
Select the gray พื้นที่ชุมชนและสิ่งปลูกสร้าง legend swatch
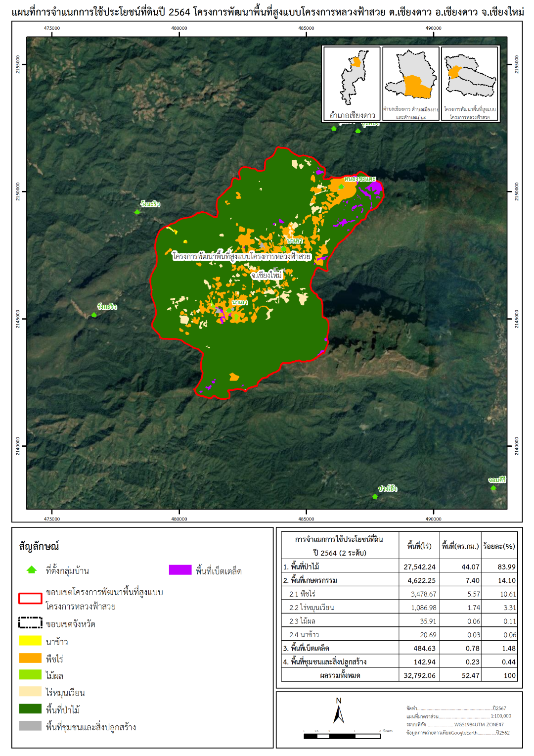pyautogui.click(x=30, y=726)
